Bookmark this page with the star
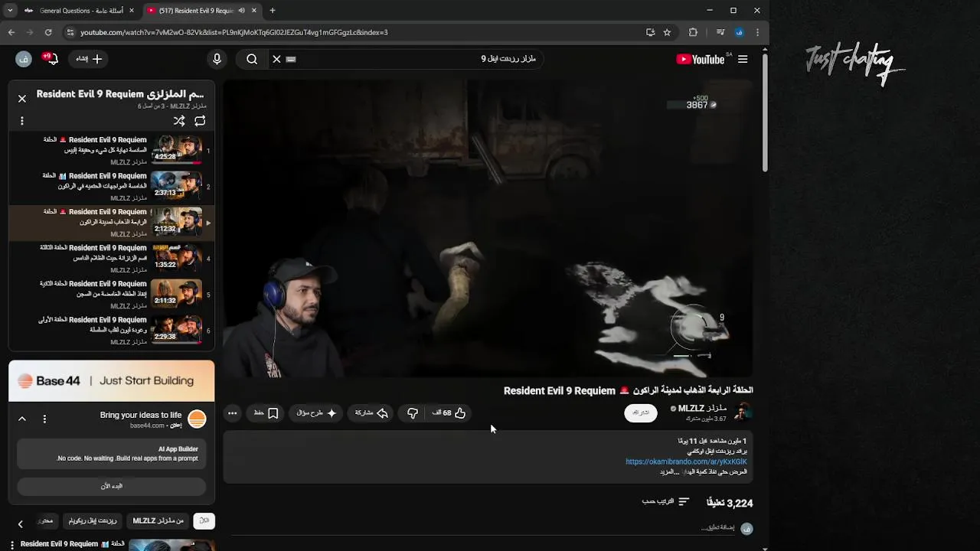980x551 pixels. pyautogui.click(x=667, y=32)
